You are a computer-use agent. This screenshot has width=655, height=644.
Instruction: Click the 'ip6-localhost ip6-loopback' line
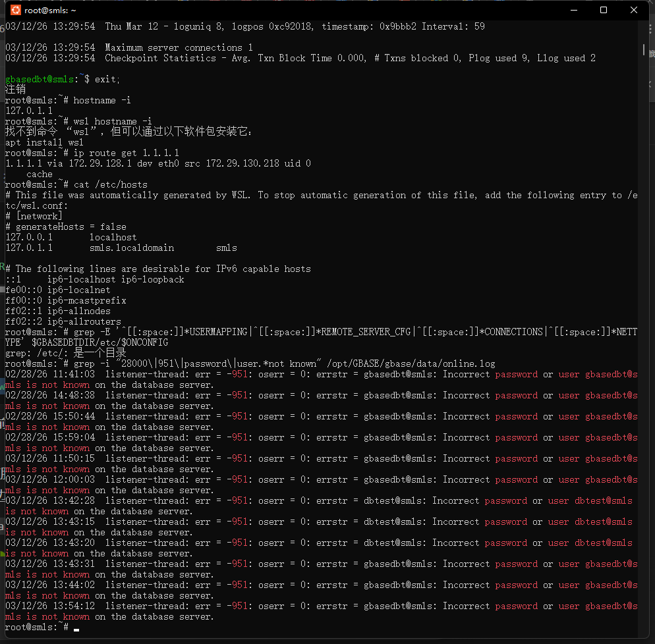(115, 279)
